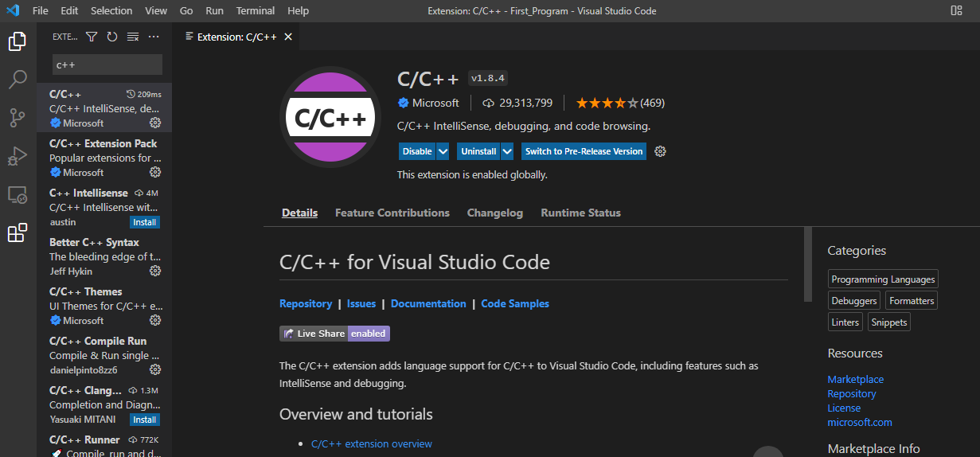This screenshot has width=980, height=457.
Task: Refresh the extensions list
Action: pos(112,37)
